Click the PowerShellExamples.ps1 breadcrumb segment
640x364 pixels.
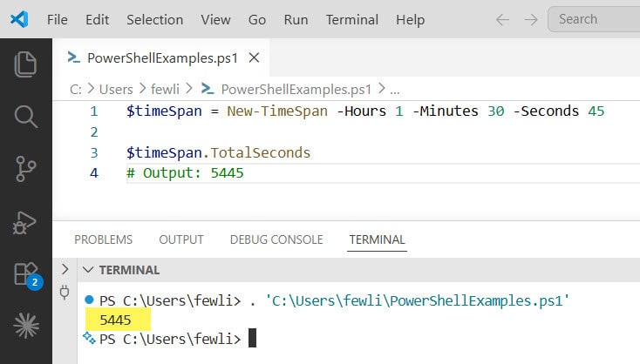(x=296, y=90)
